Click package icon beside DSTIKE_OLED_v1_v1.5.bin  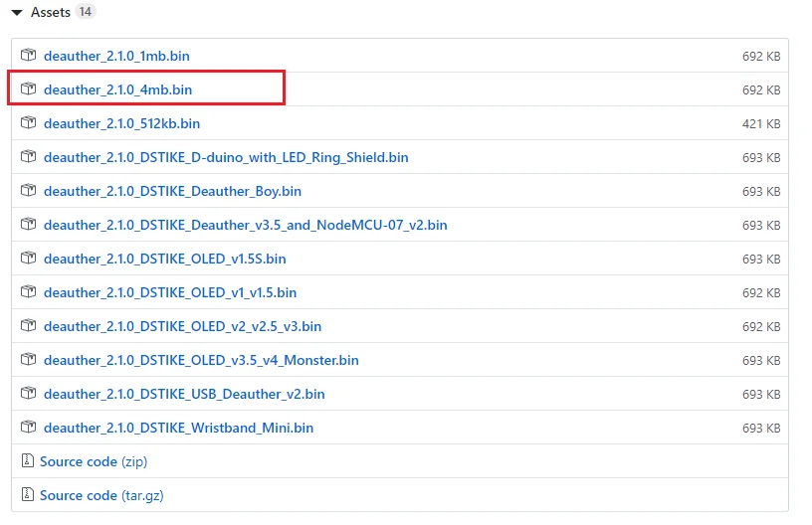(29, 291)
